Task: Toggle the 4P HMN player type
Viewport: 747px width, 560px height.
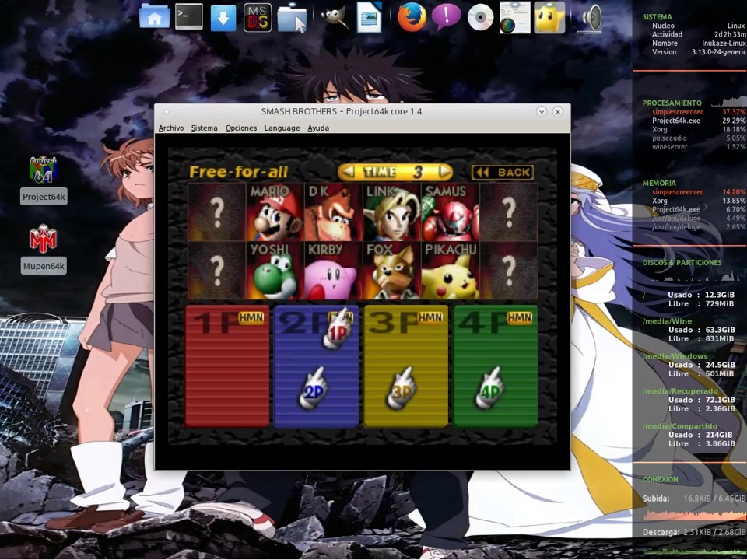Action: coord(519,318)
